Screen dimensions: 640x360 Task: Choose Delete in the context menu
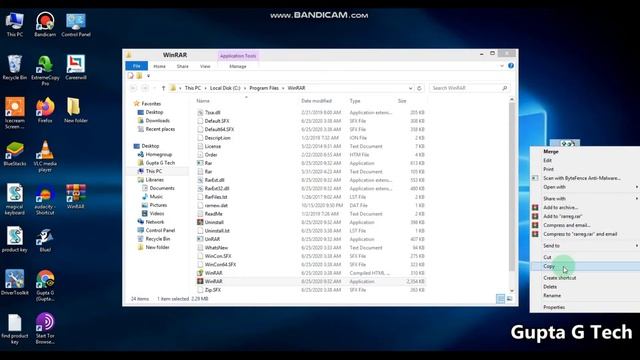click(584, 287)
